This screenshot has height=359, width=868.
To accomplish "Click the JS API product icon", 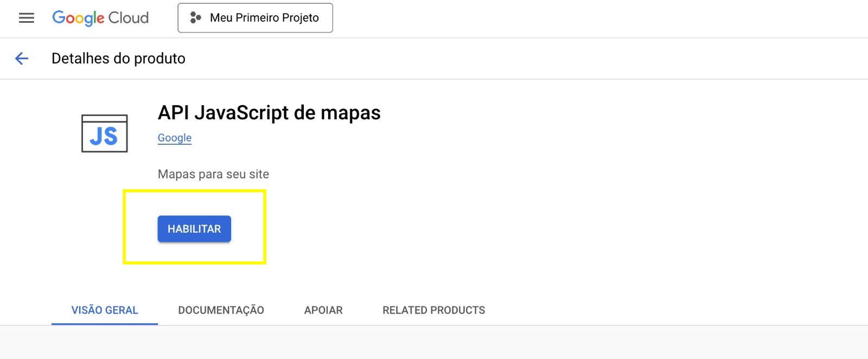I will (105, 133).
